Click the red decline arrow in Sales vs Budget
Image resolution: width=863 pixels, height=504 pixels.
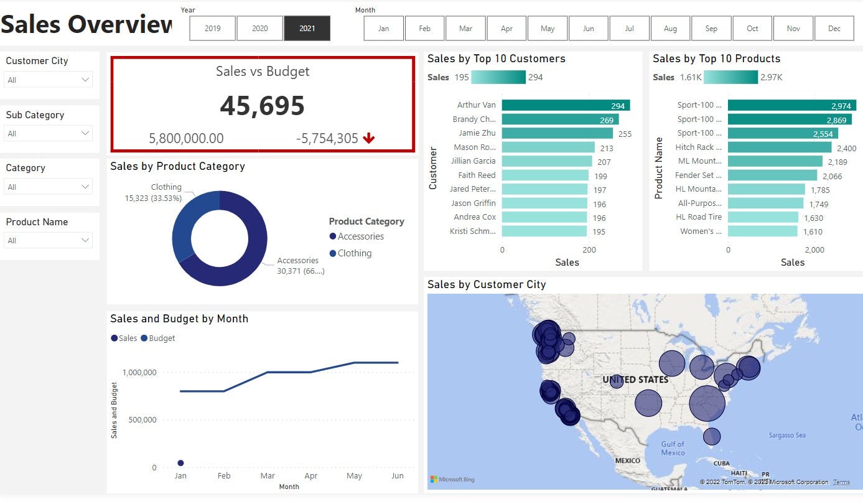[x=368, y=138]
